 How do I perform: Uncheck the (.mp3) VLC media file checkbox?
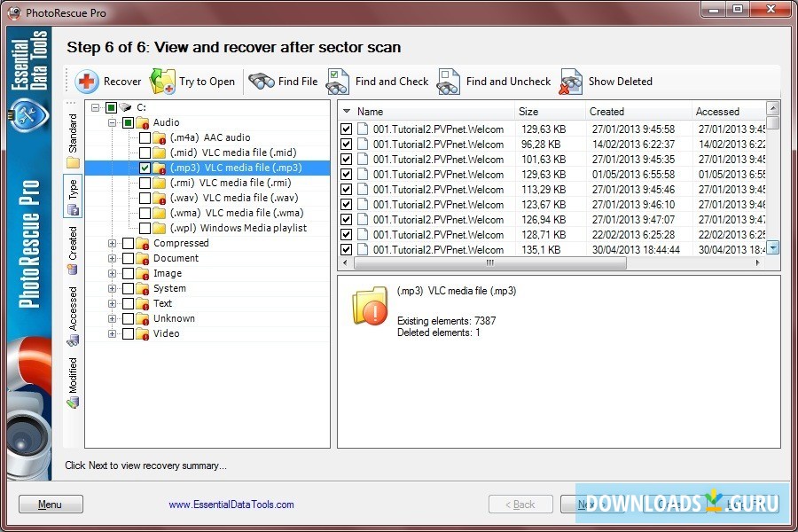(145, 167)
